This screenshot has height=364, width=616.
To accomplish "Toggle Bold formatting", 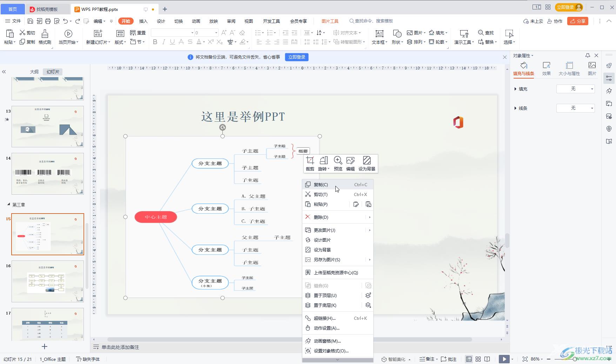I will tap(155, 42).
